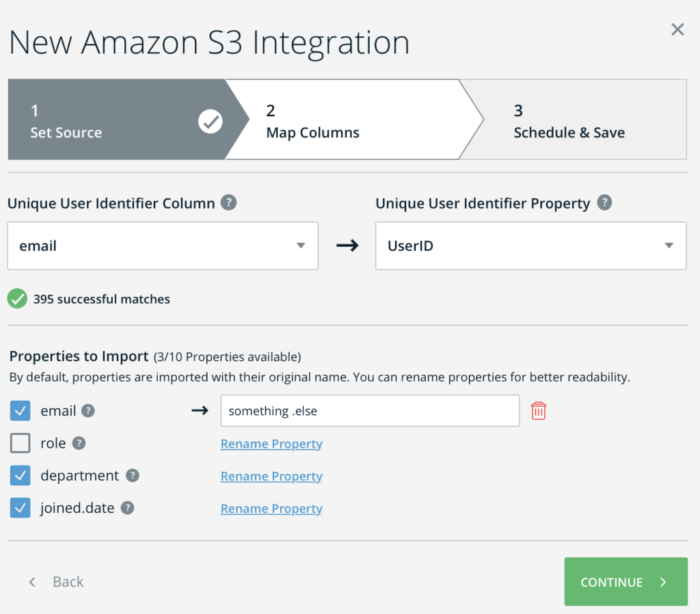Expand the joined.date checkbox selection
Screen dimensions: 700x614
click(21, 507)
